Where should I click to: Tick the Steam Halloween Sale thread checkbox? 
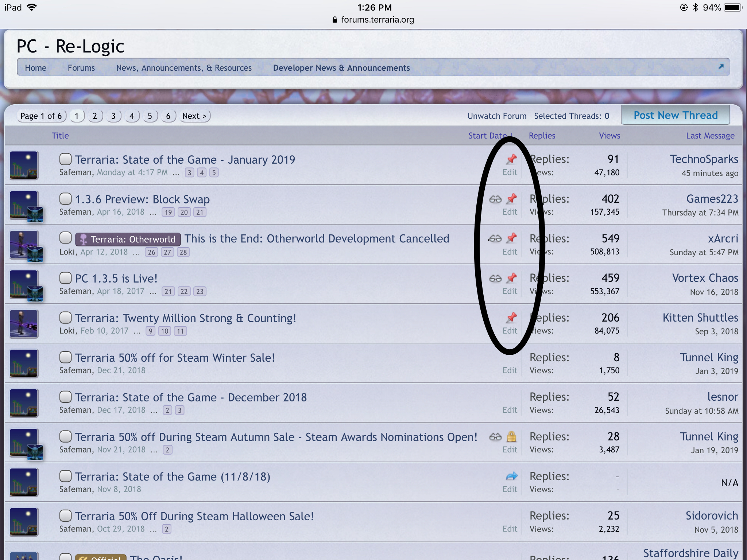pos(65,516)
